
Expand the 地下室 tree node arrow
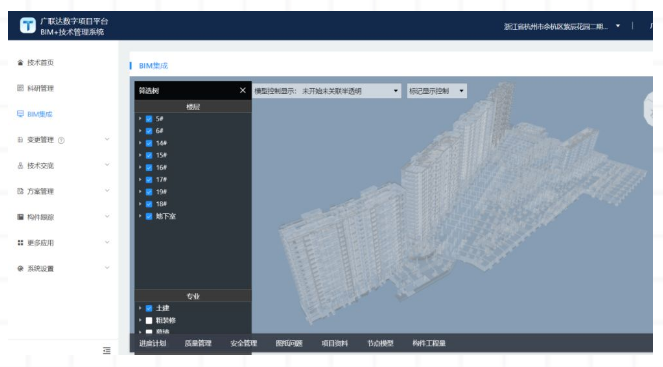(x=140, y=216)
